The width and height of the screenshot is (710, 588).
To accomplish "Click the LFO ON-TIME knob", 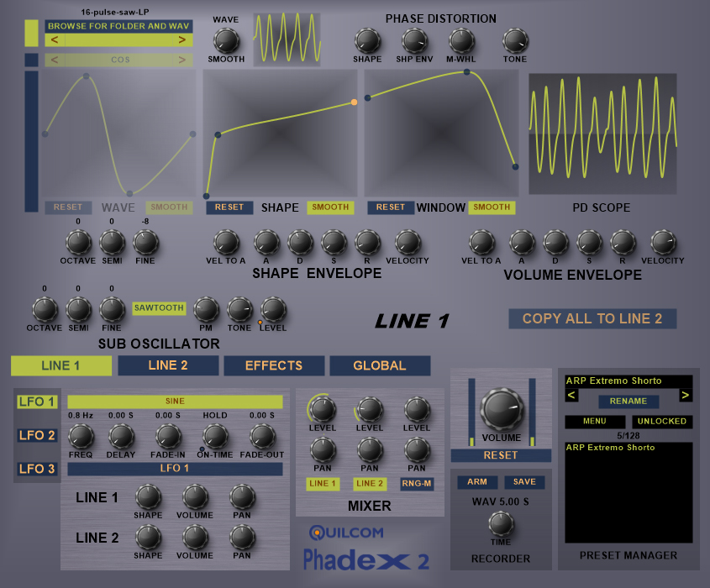I will click(x=216, y=438).
